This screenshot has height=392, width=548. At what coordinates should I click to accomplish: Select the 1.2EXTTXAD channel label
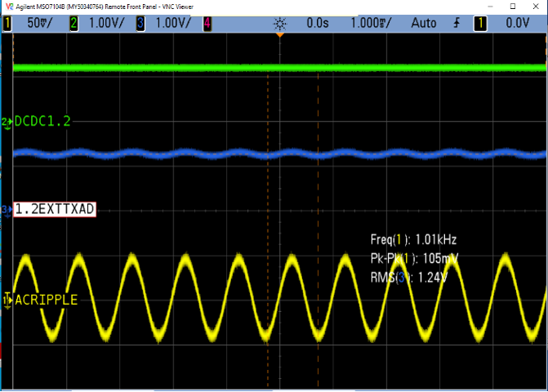pos(55,210)
